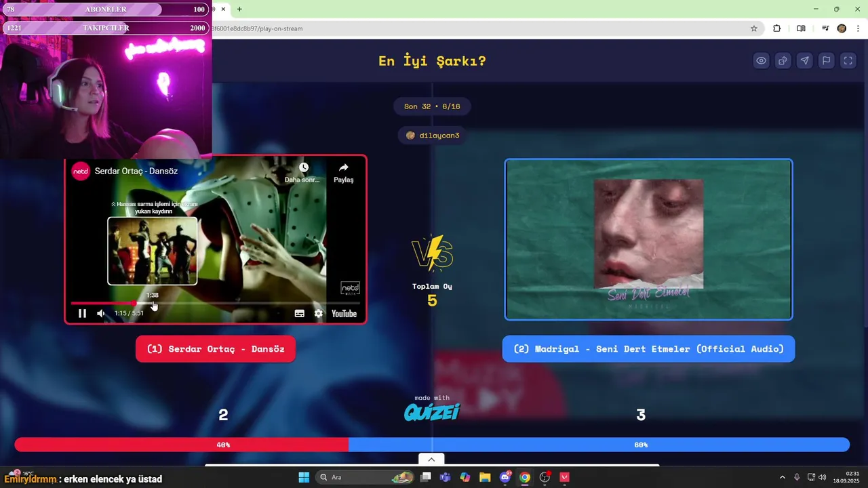Enter fullscreen with the corner-brackets icon

[x=848, y=61]
